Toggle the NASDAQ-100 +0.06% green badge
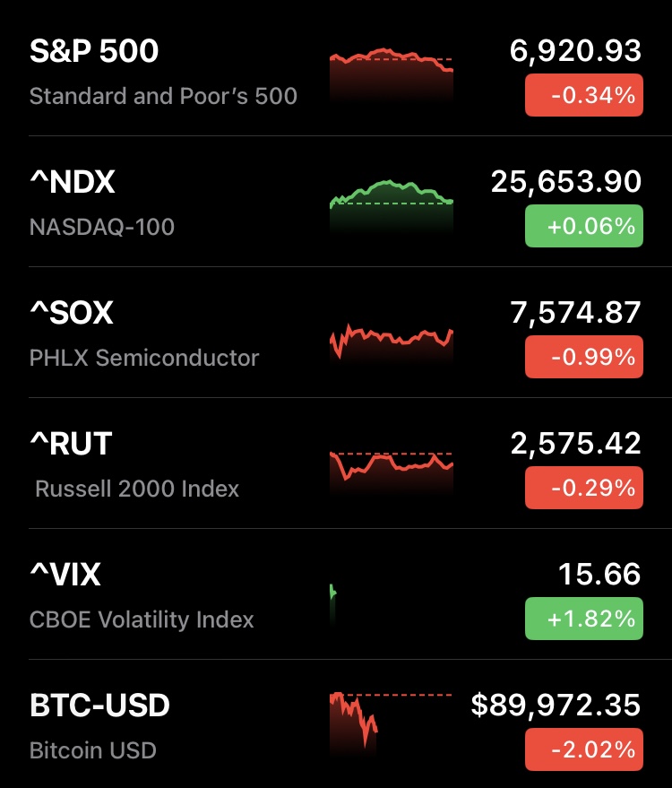The image size is (672, 788). click(x=584, y=226)
